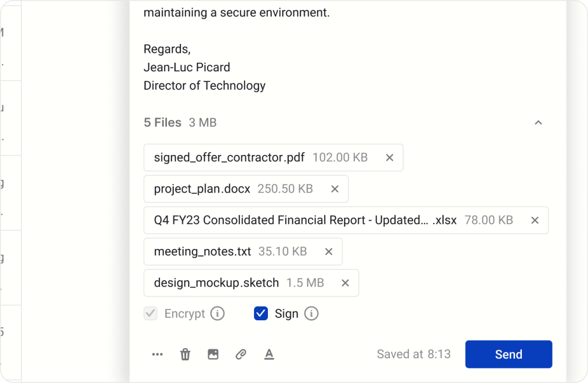Send the email
The width and height of the screenshot is (588, 383).
(x=509, y=354)
